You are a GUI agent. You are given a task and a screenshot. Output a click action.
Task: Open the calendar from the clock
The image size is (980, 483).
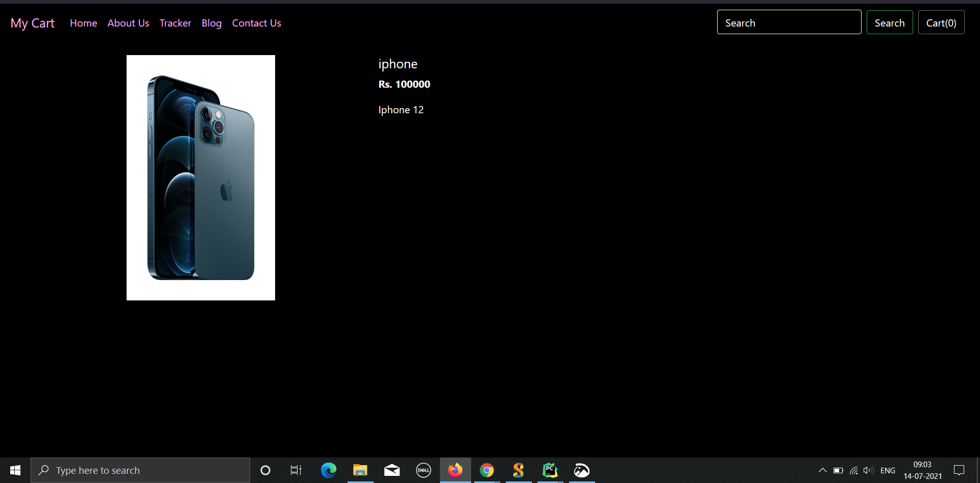922,470
